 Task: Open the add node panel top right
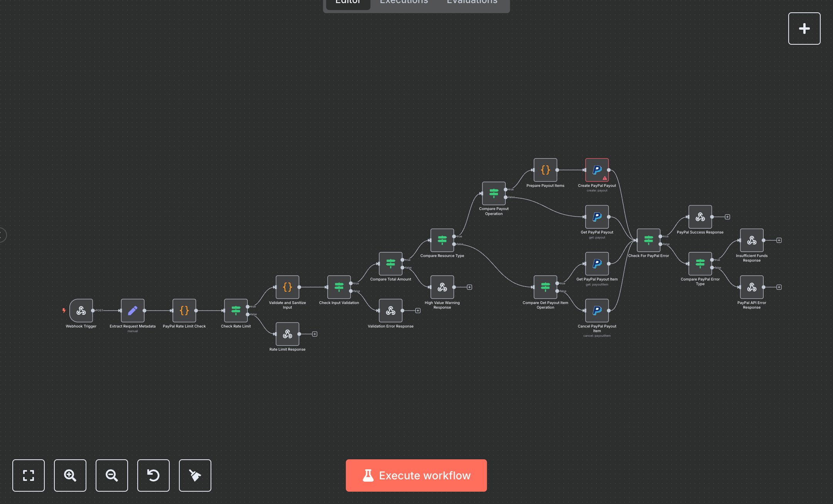(x=804, y=28)
